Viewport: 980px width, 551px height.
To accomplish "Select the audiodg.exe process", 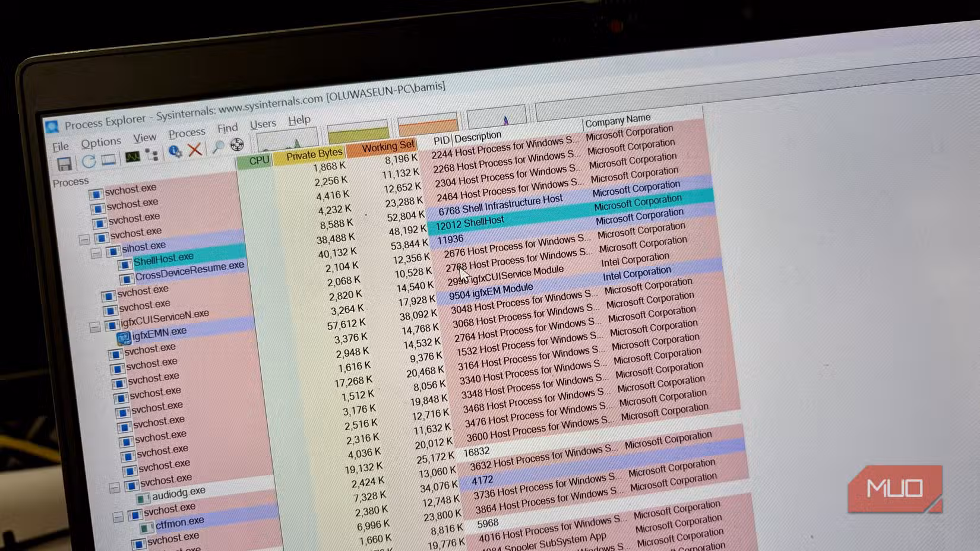I will point(179,493).
